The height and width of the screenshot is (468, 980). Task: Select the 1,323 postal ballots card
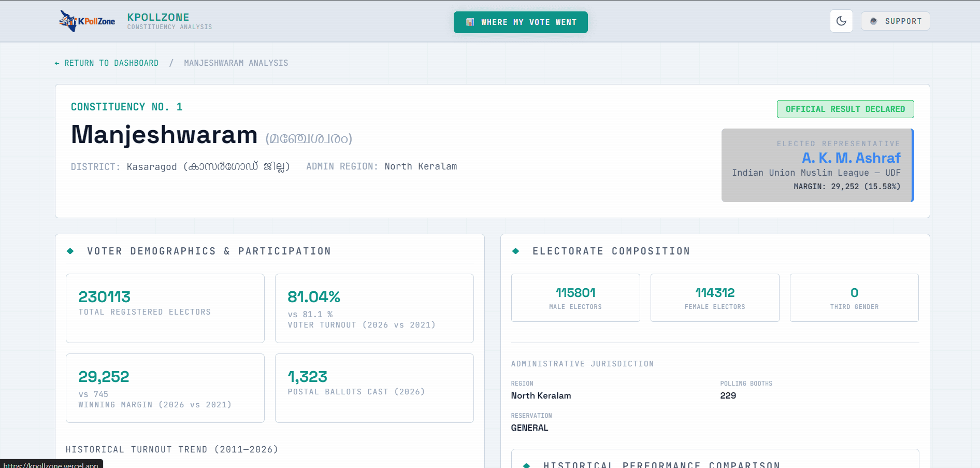(x=374, y=388)
